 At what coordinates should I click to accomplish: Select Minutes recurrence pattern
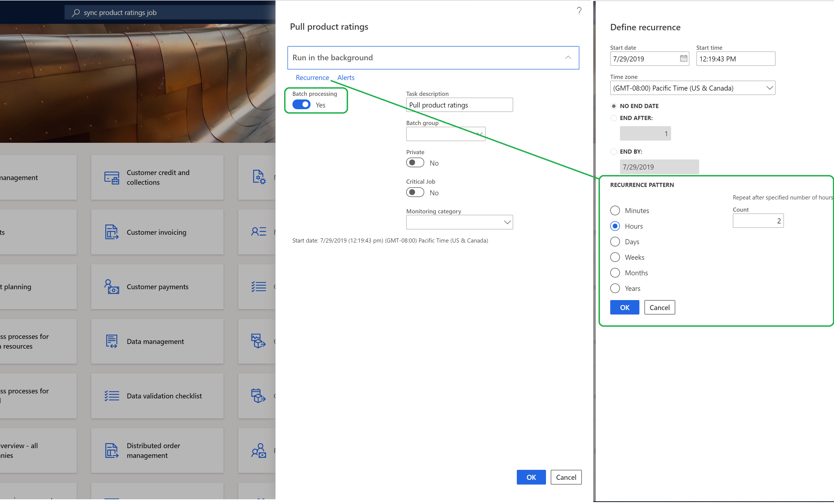point(615,210)
